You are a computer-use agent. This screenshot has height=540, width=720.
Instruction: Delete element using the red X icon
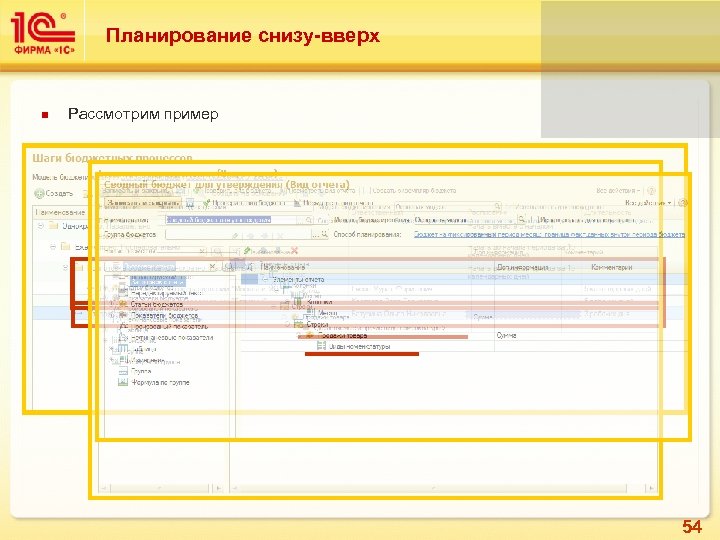tap(294, 251)
